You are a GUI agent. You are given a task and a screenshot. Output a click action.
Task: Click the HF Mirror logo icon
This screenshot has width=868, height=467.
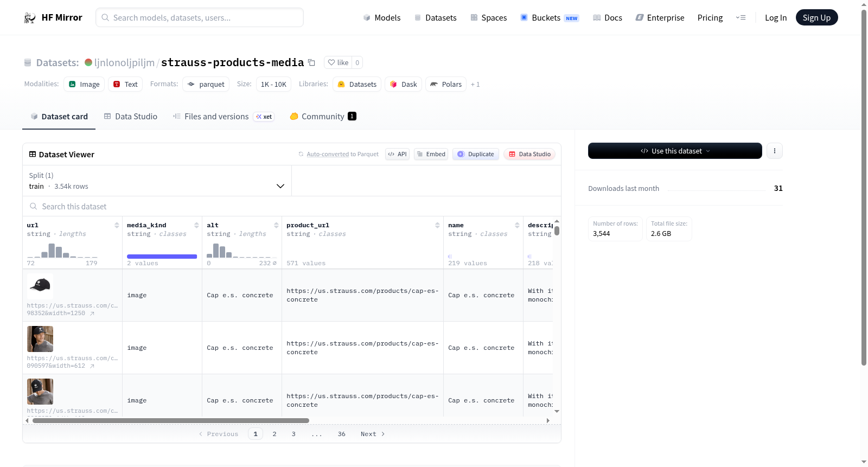pyautogui.click(x=30, y=18)
